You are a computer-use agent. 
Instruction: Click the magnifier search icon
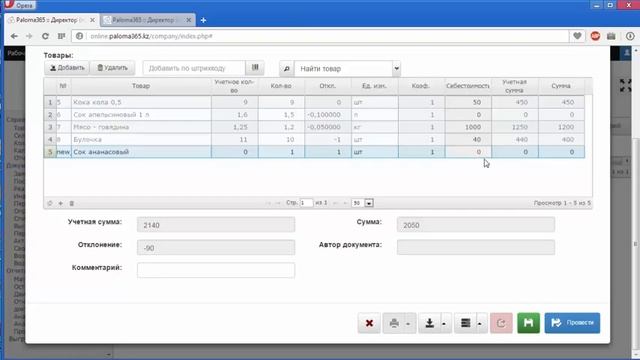[x=287, y=69]
